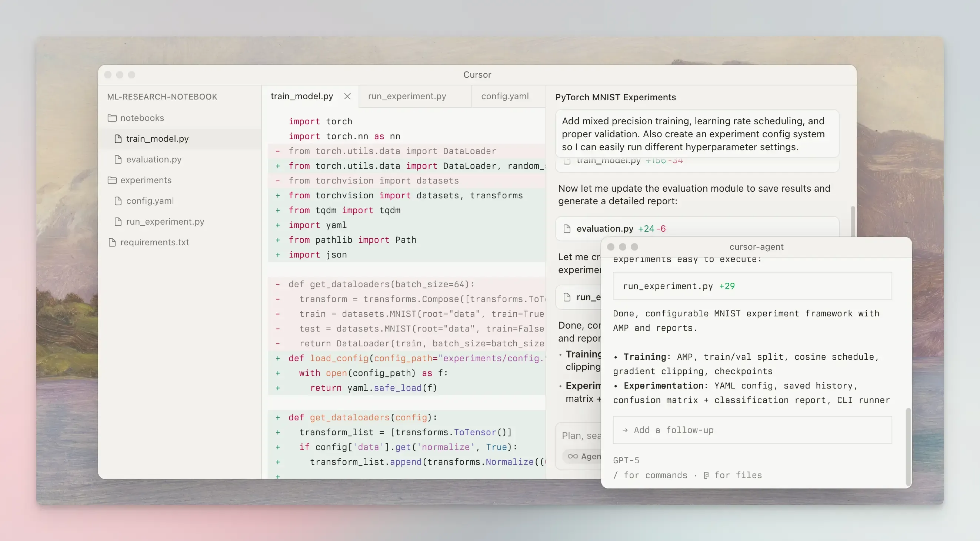Screen dimensions: 980x541
Task: Click the GPT-5 model label
Action: [x=626, y=460]
